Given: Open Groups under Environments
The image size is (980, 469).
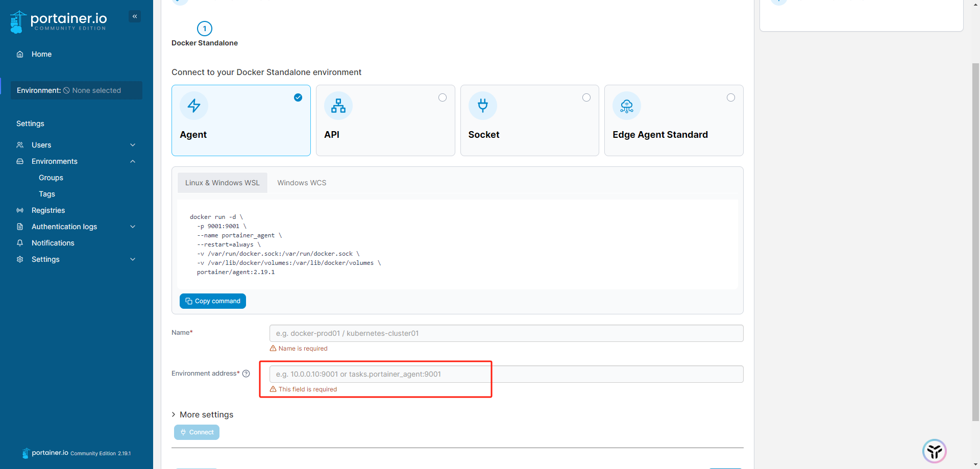Looking at the screenshot, I should (x=51, y=178).
